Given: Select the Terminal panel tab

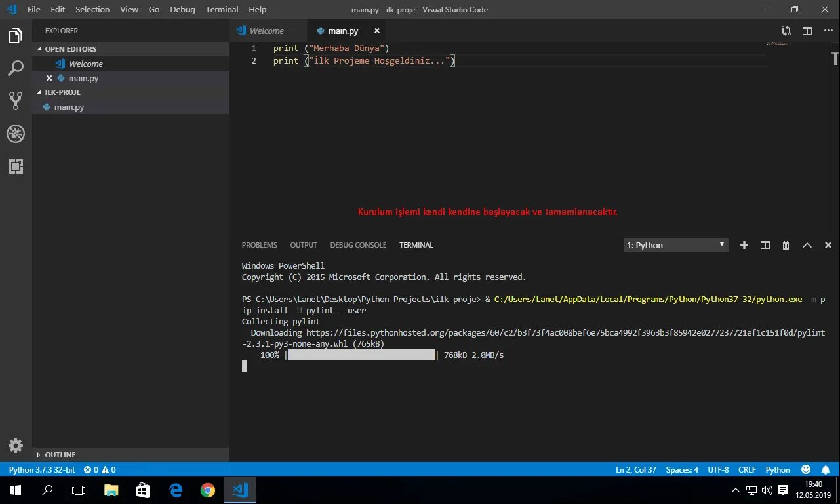Looking at the screenshot, I should (x=416, y=245).
